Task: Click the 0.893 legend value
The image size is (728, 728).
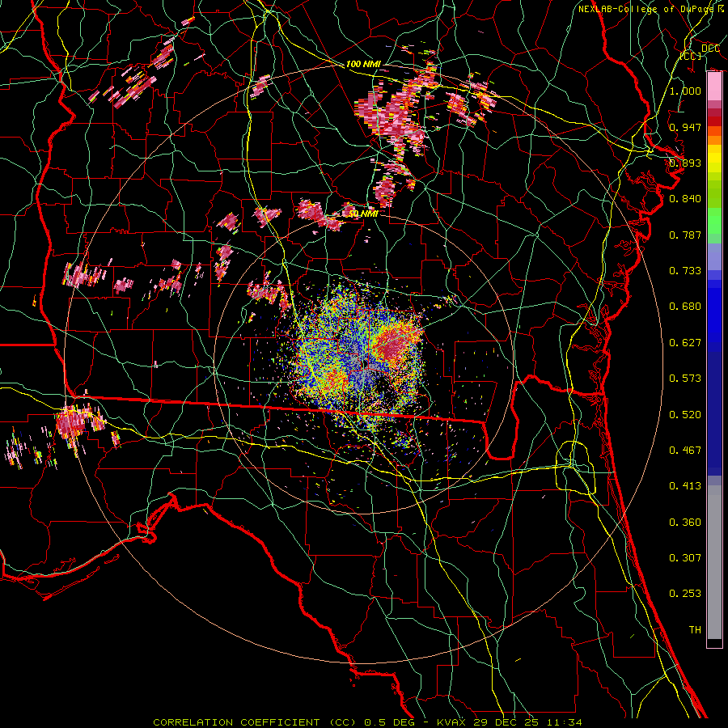Action: point(685,163)
